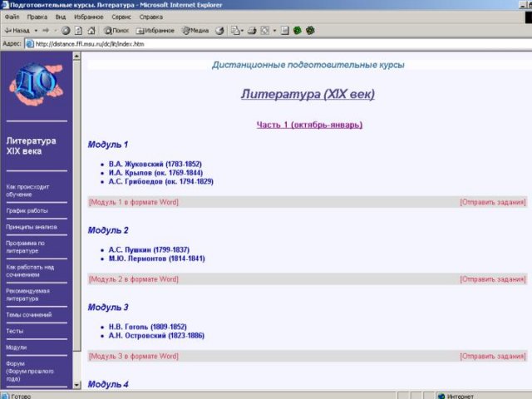The image size is (532, 399).
Task: Open Часть 1 (октябрь-январь) link
Action: coord(309,125)
